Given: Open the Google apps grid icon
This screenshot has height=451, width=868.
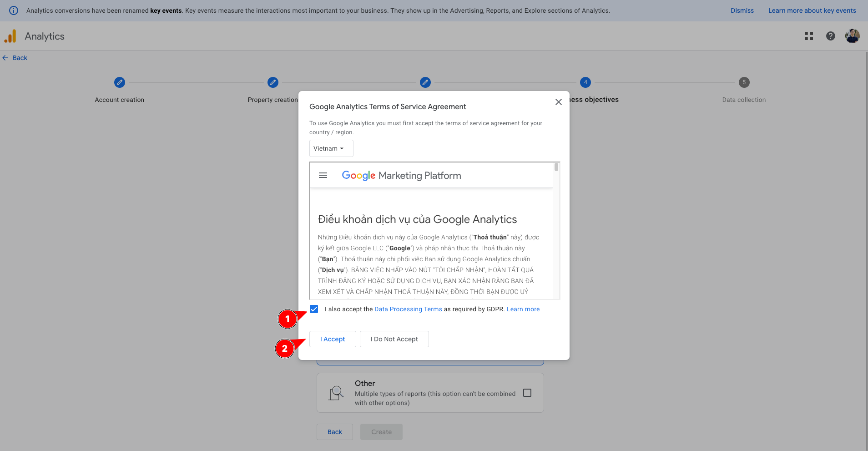Looking at the screenshot, I should (808, 36).
